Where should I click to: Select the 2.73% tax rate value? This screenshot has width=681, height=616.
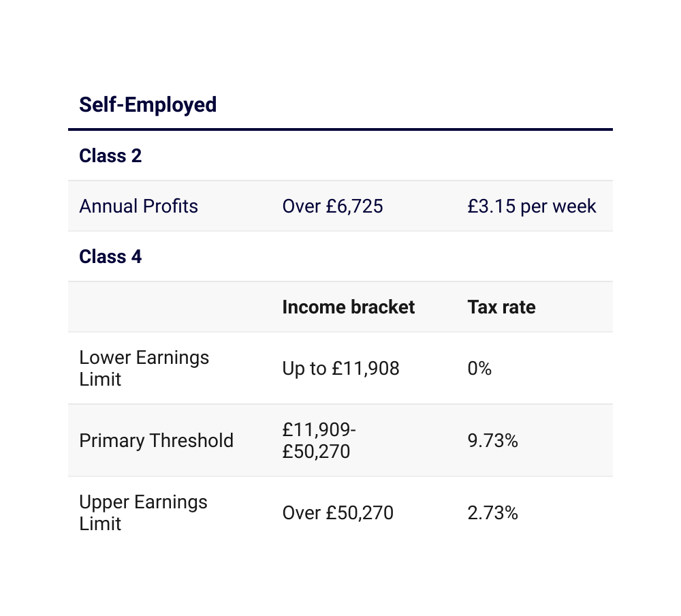point(492,513)
